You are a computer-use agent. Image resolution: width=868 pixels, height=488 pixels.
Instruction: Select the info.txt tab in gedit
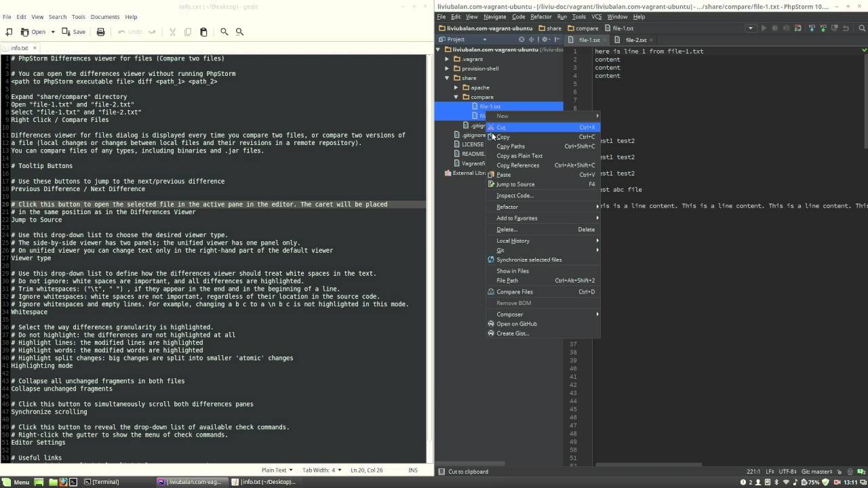point(19,48)
